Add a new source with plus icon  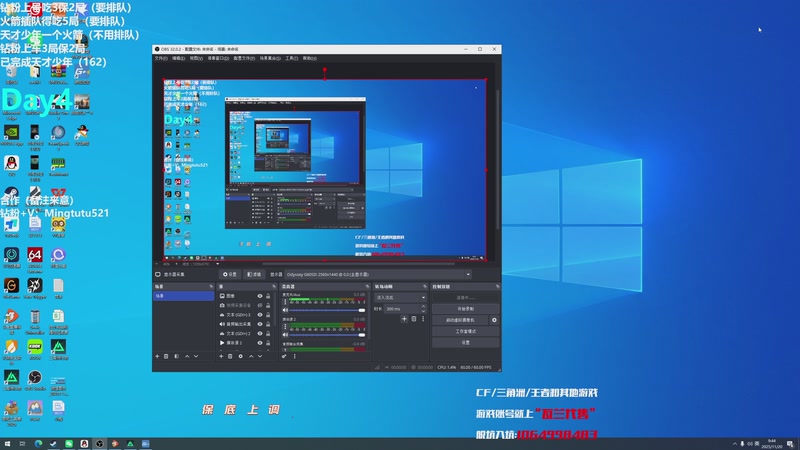(x=221, y=356)
